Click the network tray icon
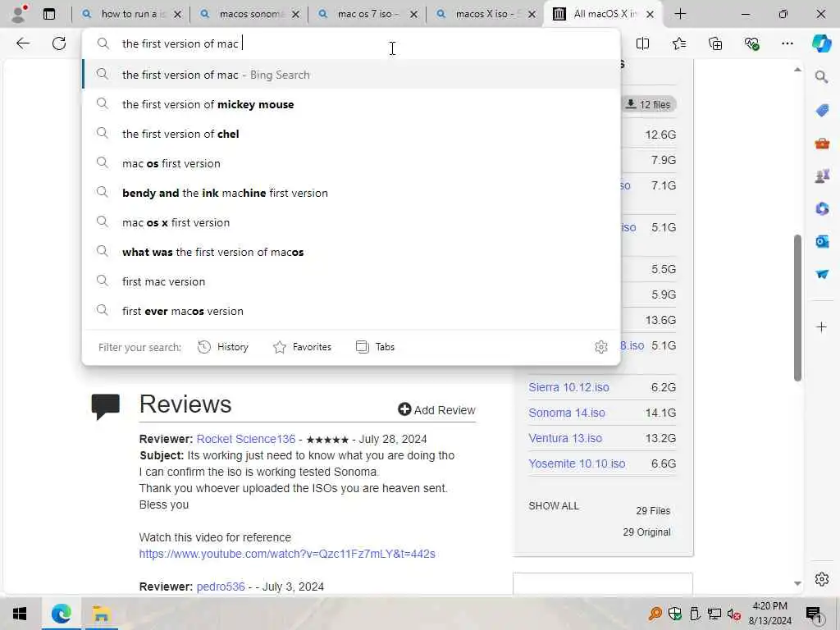Screen dimensions: 840x630 click(714, 614)
